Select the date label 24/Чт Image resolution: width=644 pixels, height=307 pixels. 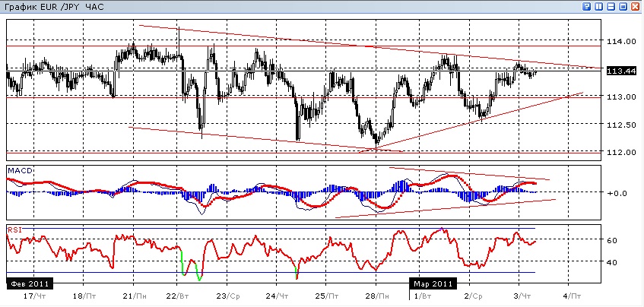pyautogui.click(x=277, y=296)
